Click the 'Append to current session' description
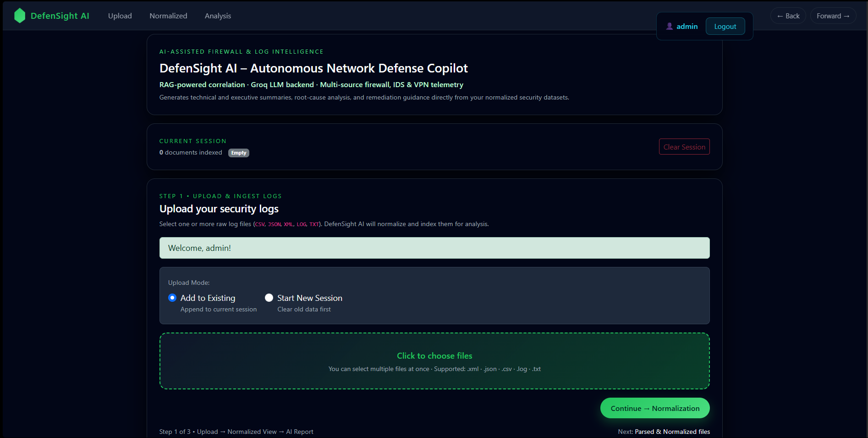Image resolution: width=868 pixels, height=438 pixels. 219,309
